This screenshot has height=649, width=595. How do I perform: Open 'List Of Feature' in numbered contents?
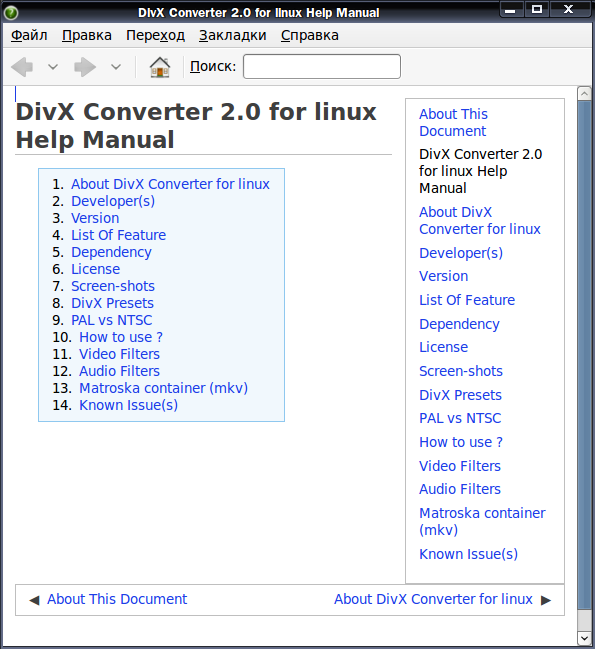tap(118, 235)
